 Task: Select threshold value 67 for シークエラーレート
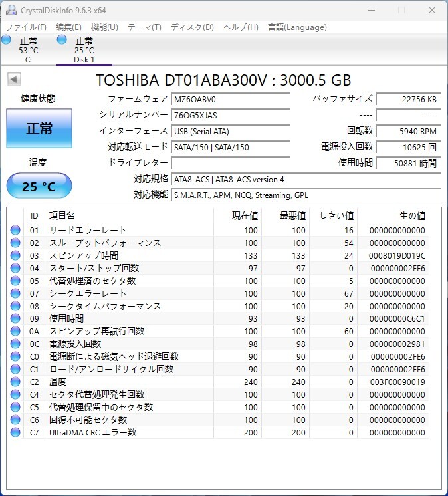click(349, 294)
